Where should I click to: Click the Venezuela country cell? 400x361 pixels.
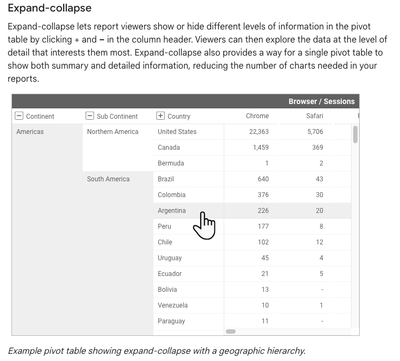pyautogui.click(x=188, y=305)
